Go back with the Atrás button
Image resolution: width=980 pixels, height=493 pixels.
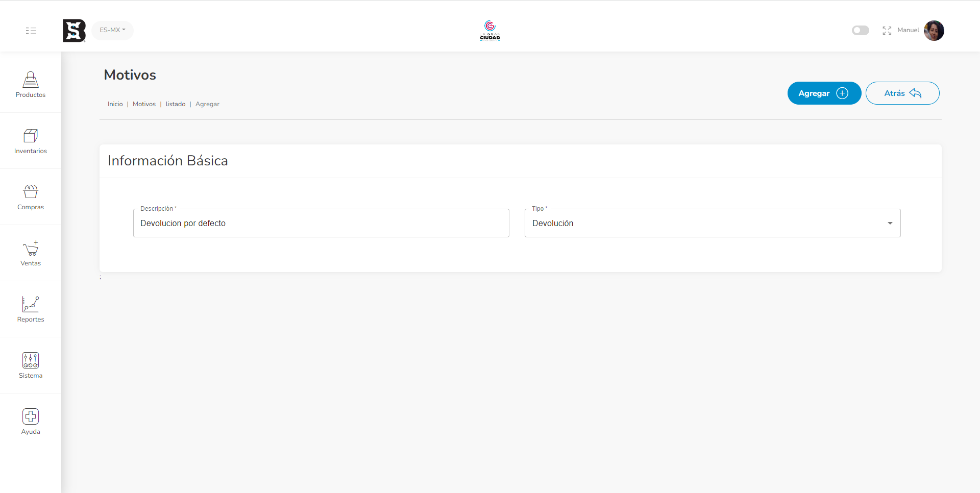pyautogui.click(x=902, y=93)
